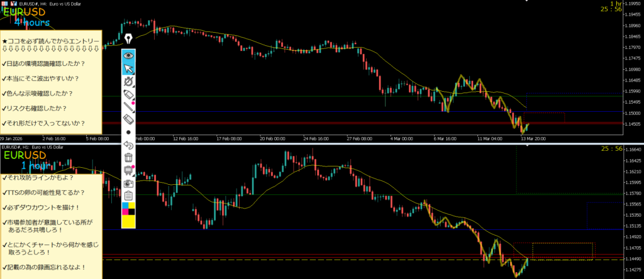644x279 pixels.
Task: Open the brush size dot selector
Action: coord(129,133)
